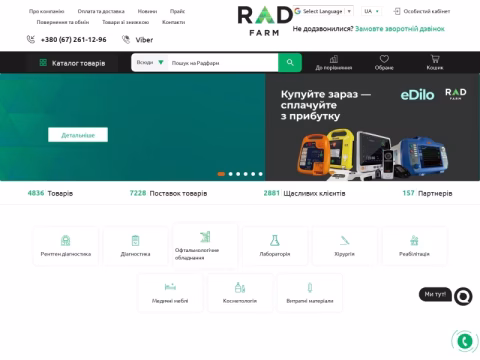This screenshot has height=360, width=480.
Task: Open the Контакти menu item
Action: click(x=173, y=22)
